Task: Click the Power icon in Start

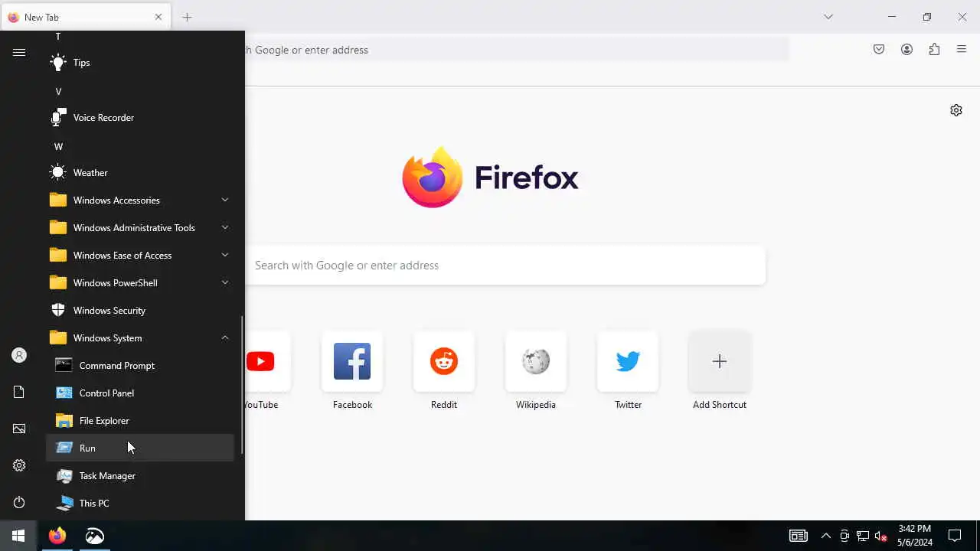Action: (x=19, y=502)
